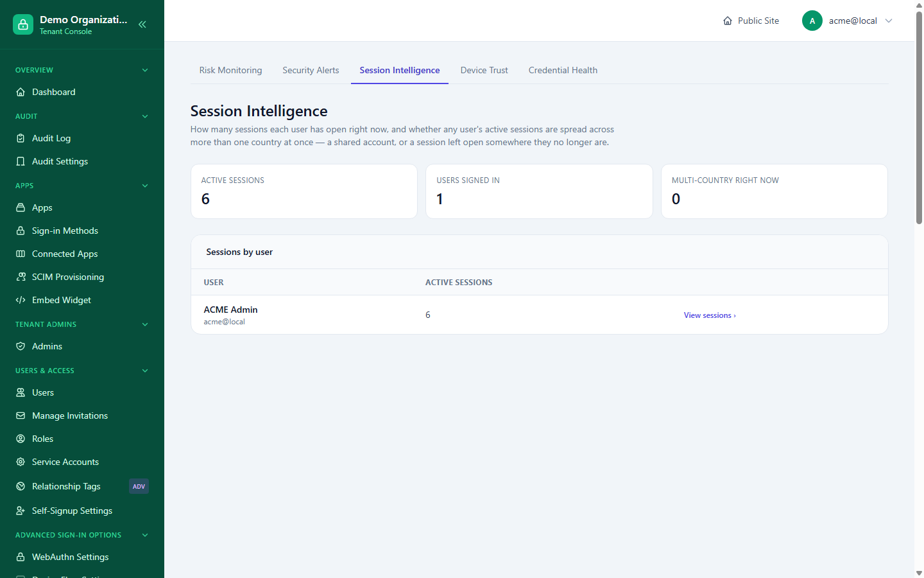Switch to the Risk Monitoring tab
This screenshot has height=578, width=924.
[230, 71]
